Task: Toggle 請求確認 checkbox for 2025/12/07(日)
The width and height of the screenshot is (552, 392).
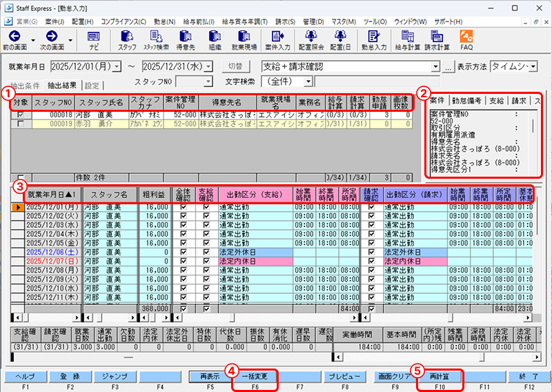Action: pyautogui.click(x=371, y=262)
